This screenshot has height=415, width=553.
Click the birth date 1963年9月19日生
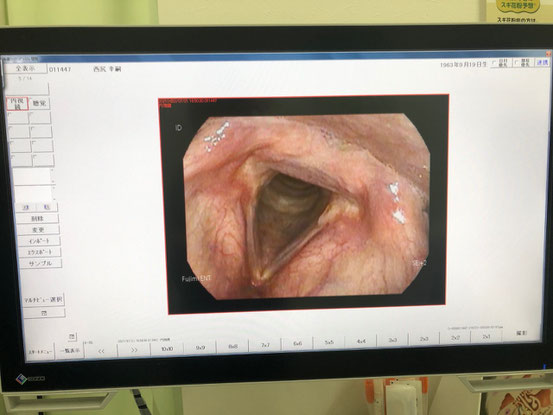click(x=463, y=65)
